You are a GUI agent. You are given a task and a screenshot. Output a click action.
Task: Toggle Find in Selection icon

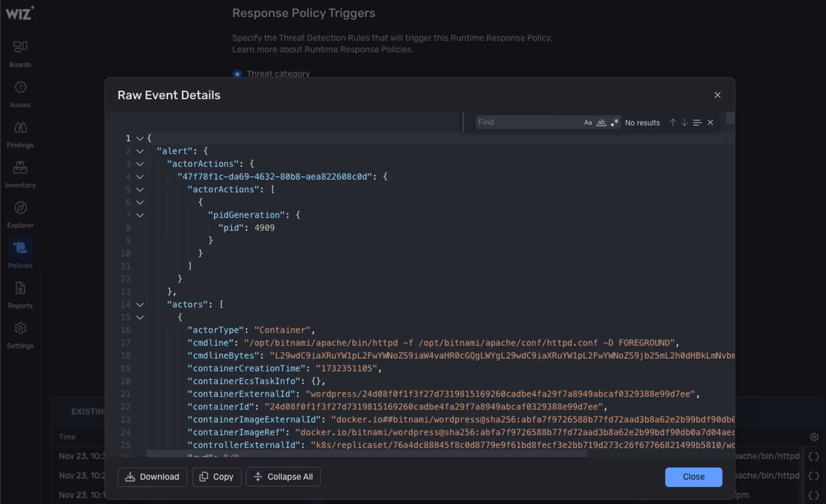[x=697, y=123]
